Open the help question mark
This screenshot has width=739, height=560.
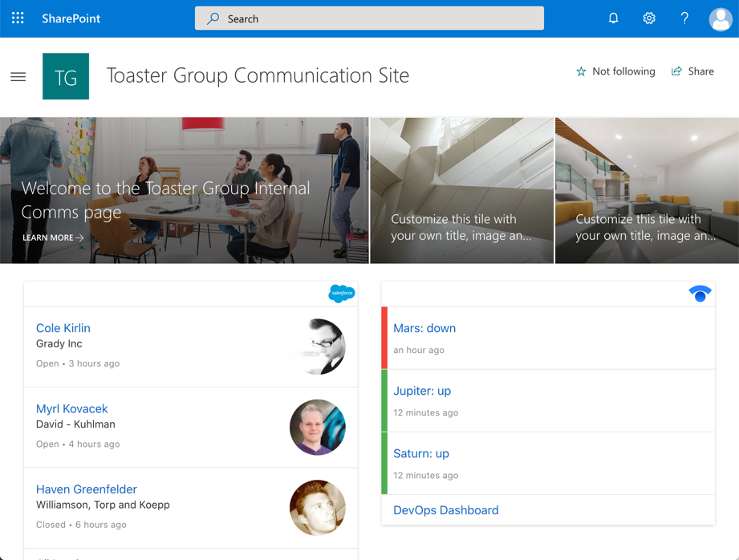coord(684,18)
